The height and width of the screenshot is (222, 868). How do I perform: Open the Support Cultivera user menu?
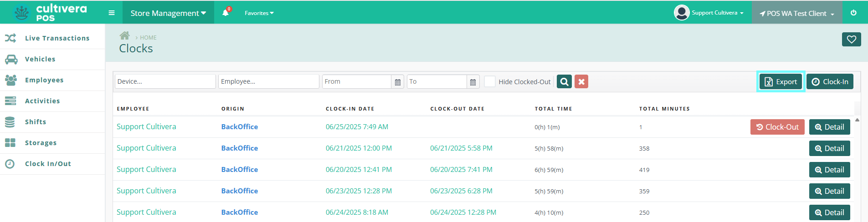coord(717,13)
